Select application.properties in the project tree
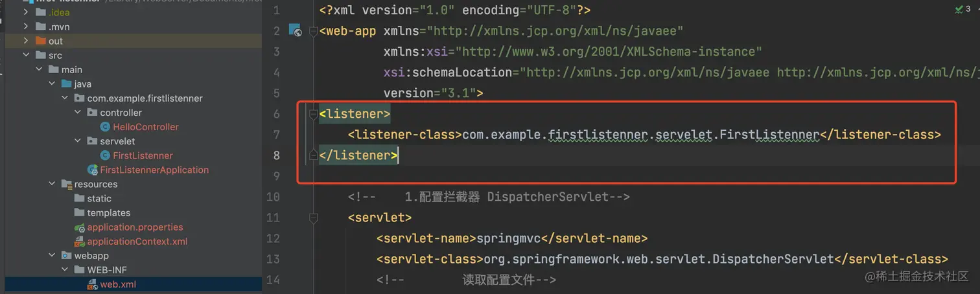The width and height of the screenshot is (980, 294). pyautogui.click(x=135, y=227)
